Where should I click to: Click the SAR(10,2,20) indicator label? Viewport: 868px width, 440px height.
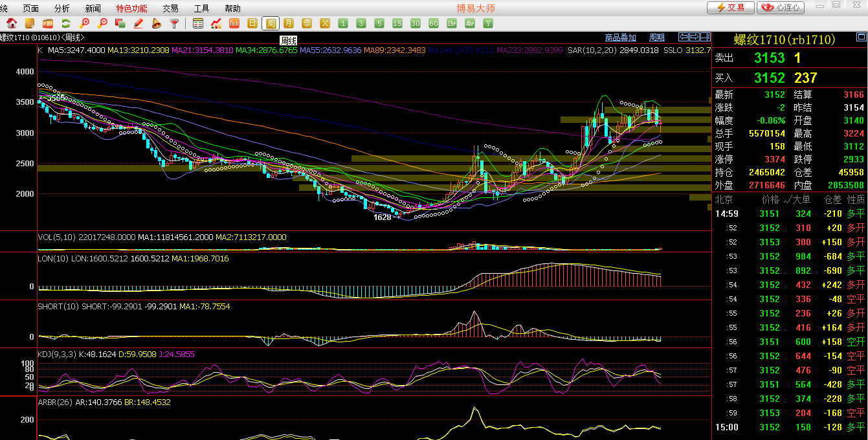592,50
